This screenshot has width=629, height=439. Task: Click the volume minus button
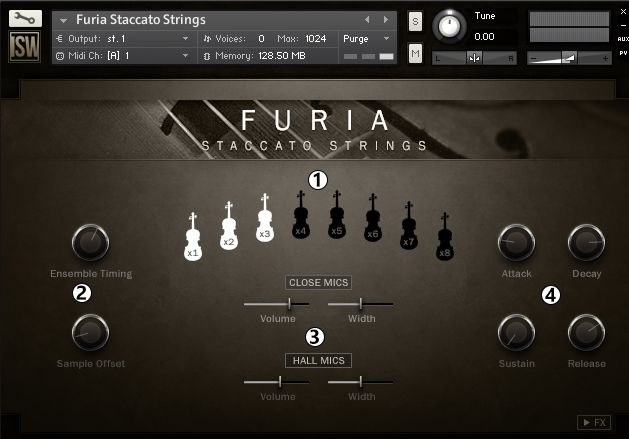(x=534, y=59)
